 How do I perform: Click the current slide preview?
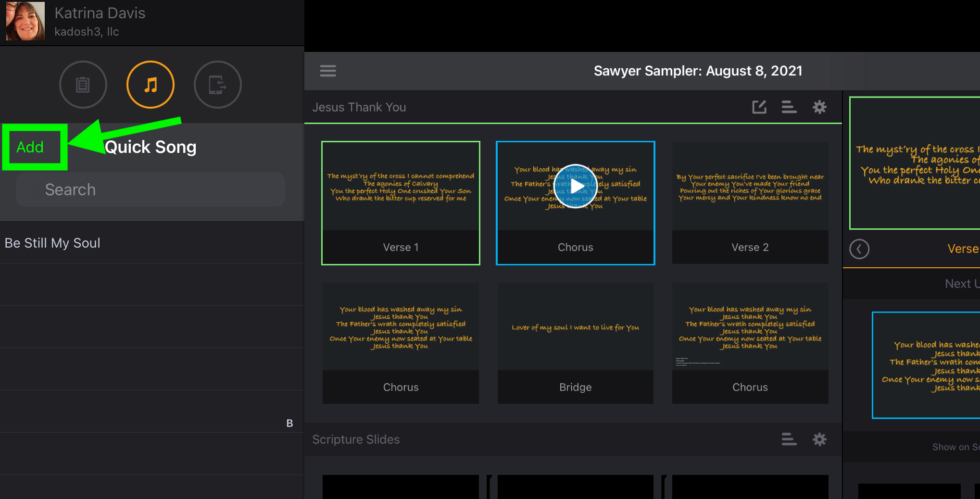pos(915,163)
